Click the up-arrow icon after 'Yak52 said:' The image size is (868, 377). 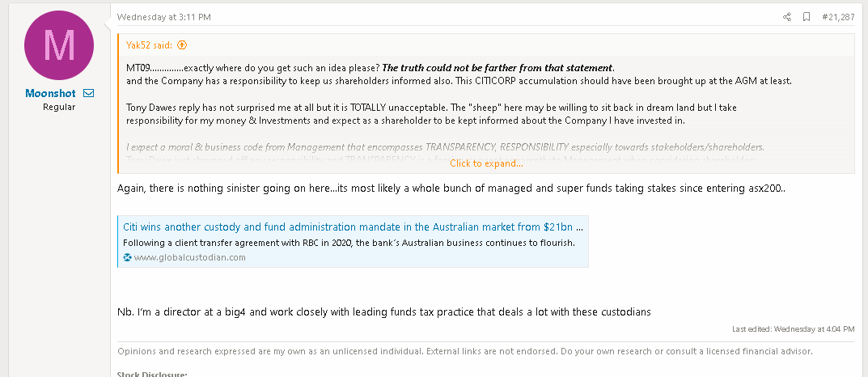[182, 45]
